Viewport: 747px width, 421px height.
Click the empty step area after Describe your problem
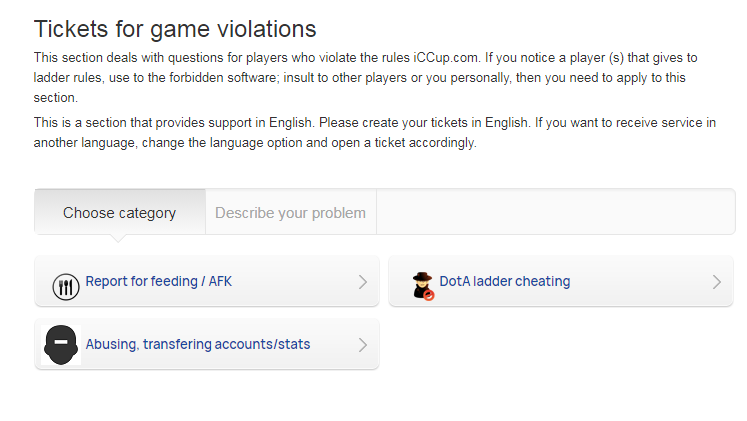(x=555, y=212)
